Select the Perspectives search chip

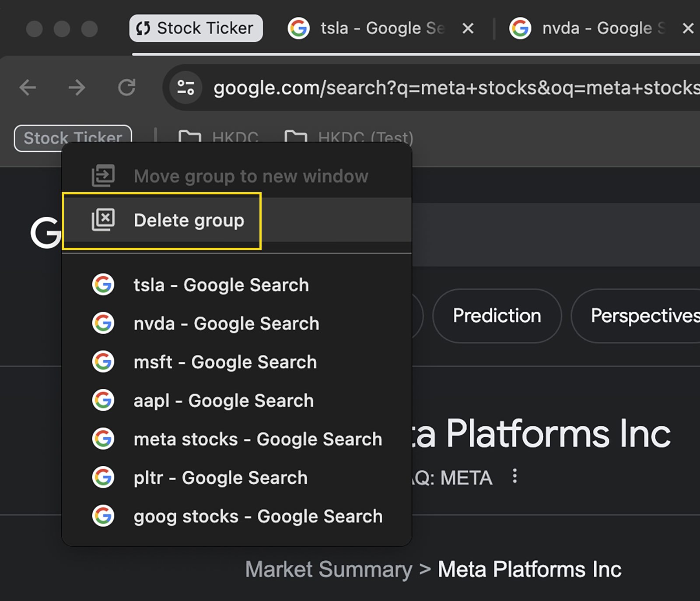[636, 316]
